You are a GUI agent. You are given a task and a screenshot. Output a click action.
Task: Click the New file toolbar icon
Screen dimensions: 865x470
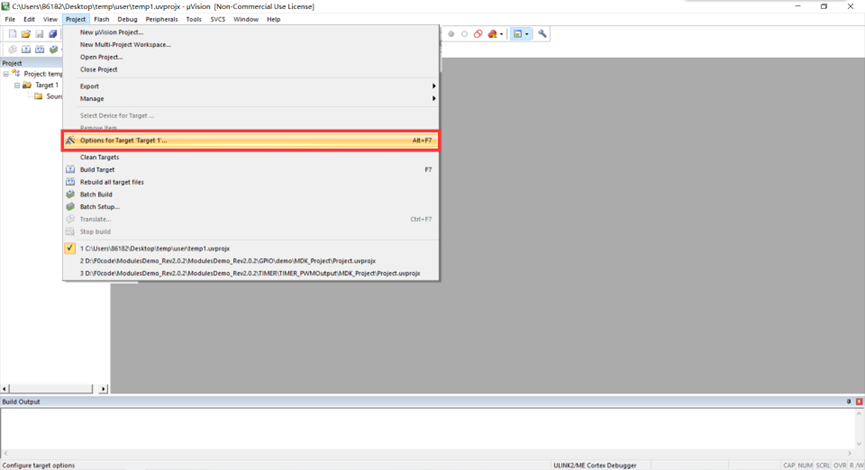pos(12,34)
